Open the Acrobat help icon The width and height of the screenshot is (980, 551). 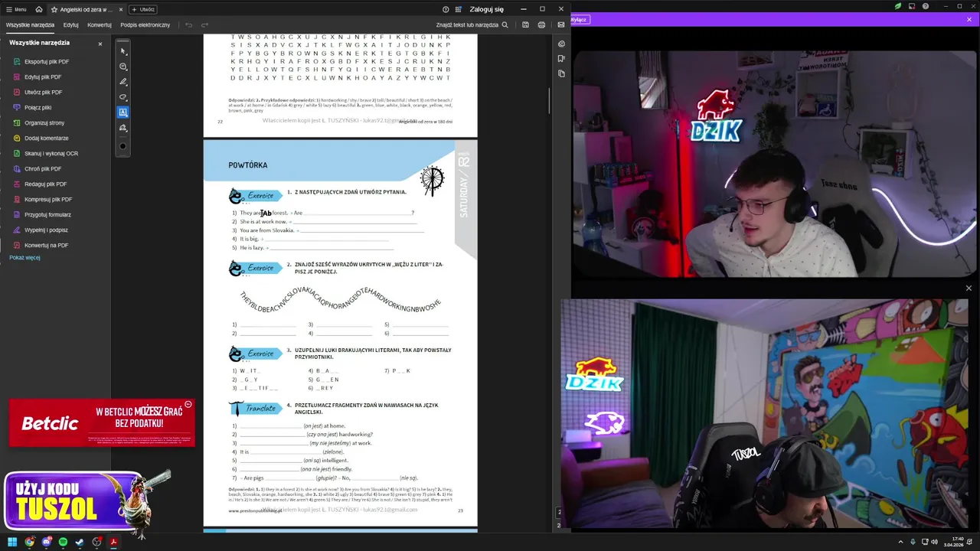pyautogui.click(x=446, y=9)
